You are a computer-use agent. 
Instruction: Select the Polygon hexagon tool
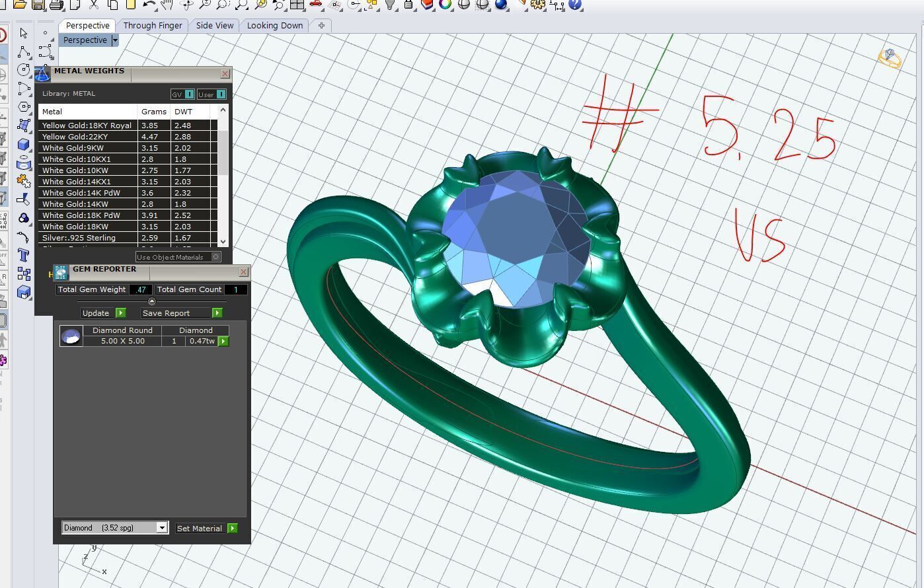tap(24, 106)
